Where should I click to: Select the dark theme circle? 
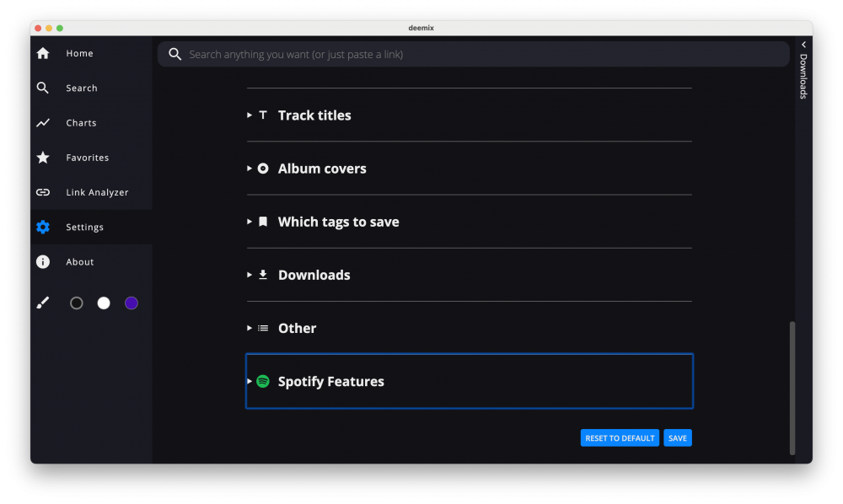[77, 303]
